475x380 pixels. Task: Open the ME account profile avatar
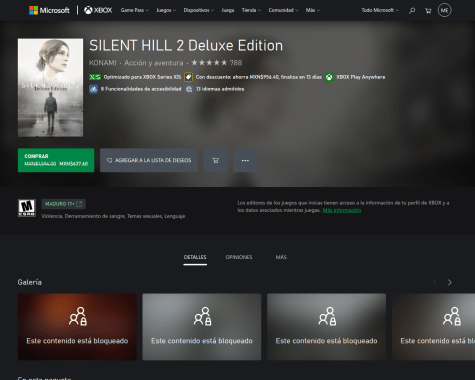[x=444, y=10]
